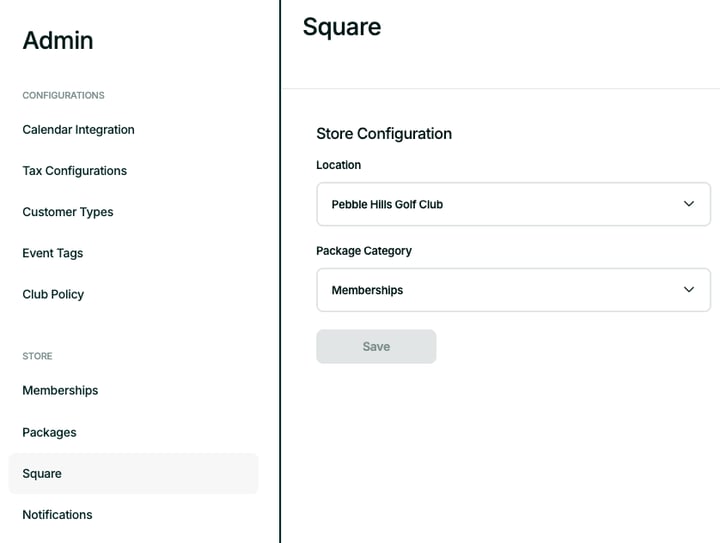Click chevron in Memberships category field

click(x=689, y=290)
